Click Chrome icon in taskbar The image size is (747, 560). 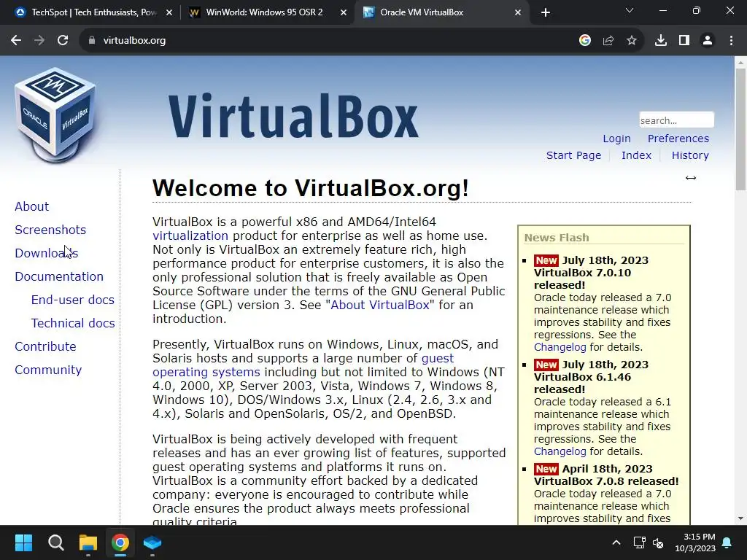tap(120, 542)
